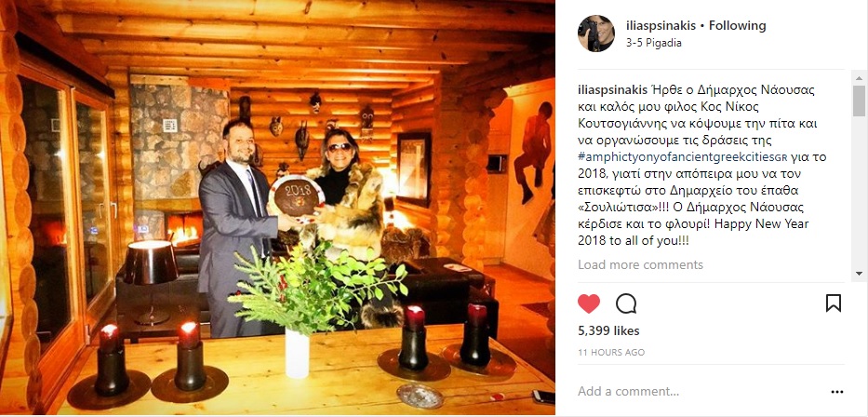Click the comments scrollbar down arrow
This screenshot has width=868, height=417.
click(859, 273)
